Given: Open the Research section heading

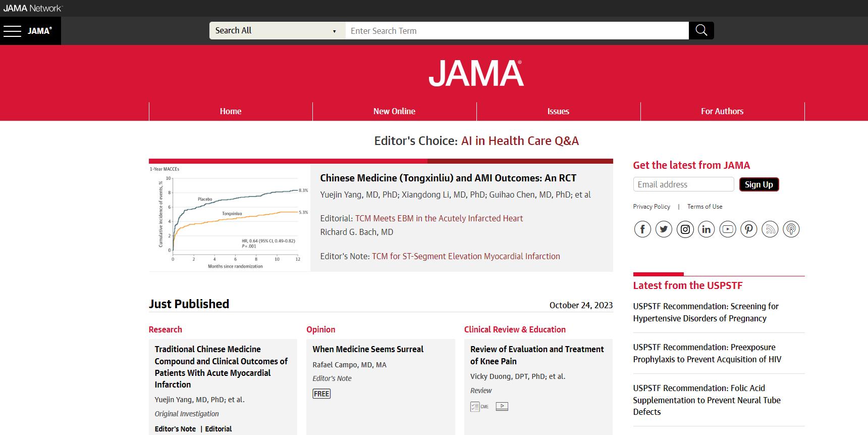Looking at the screenshot, I should (165, 329).
